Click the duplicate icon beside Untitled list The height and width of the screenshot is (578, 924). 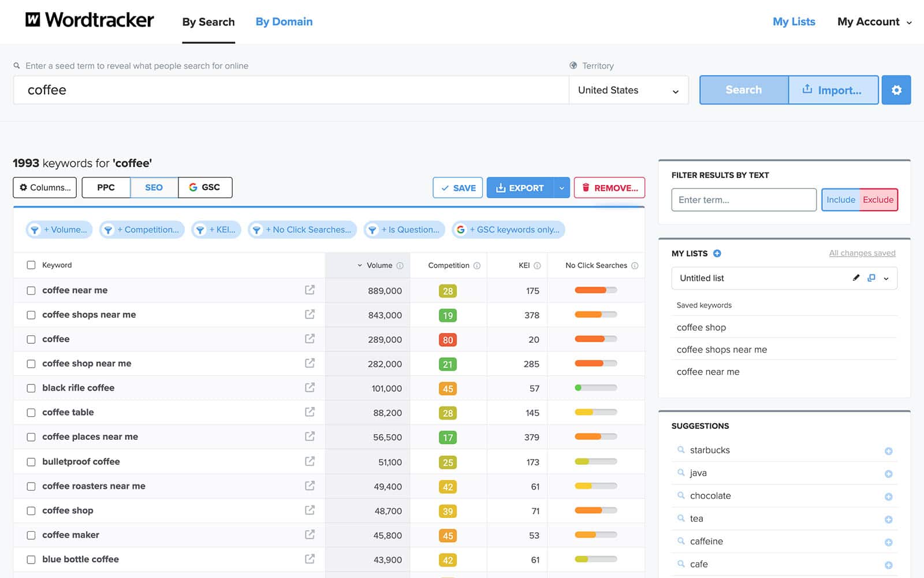click(871, 278)
